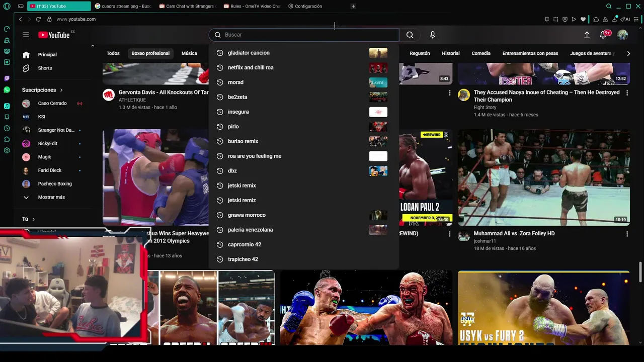Select 'be2zeta' search suggestion
644x362 pixels.
[303, 97]
